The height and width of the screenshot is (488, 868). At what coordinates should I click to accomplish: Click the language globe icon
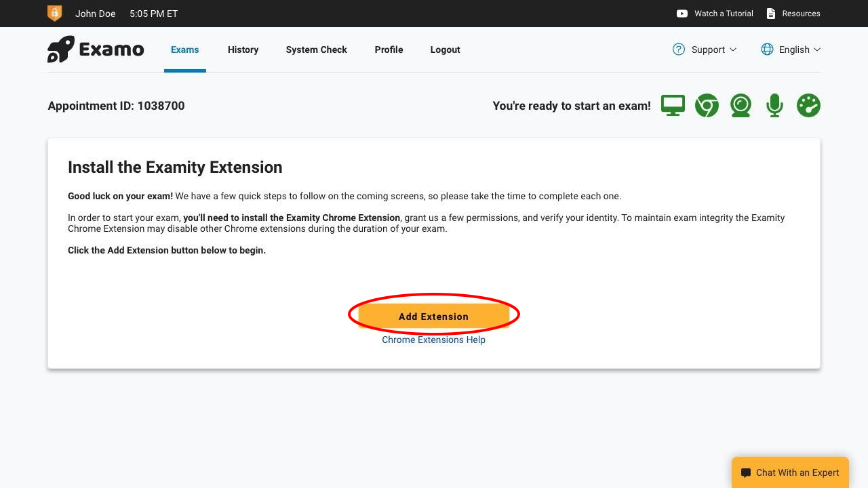(767, 49)
